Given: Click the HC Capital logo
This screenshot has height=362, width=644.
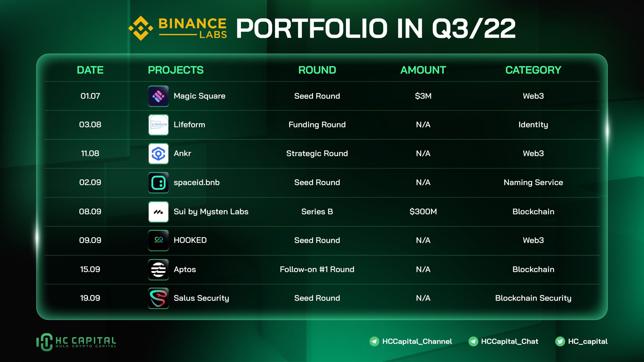Looking at the screenshot, I should click(76, 342).
